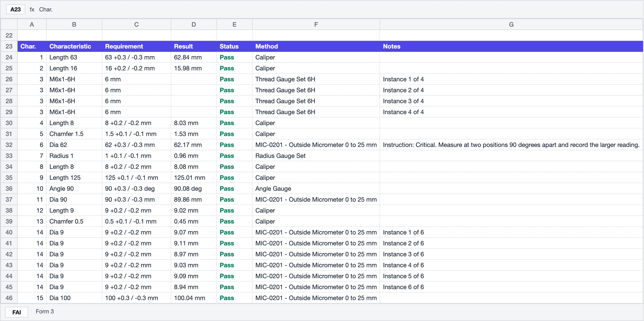This screenshot has width=644, height=321.
Task: Click the 89.86 mm result cell
Action: [194, 199]
